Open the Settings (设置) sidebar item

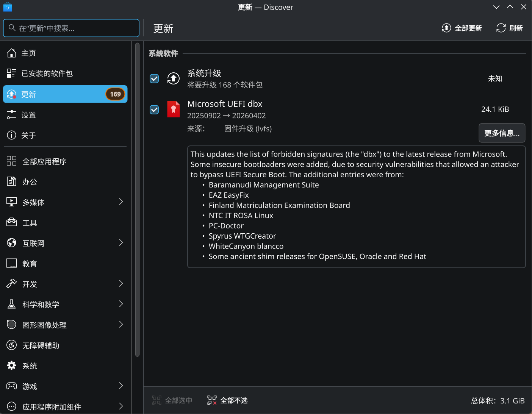pyautogui.click(x=65, y=115)
